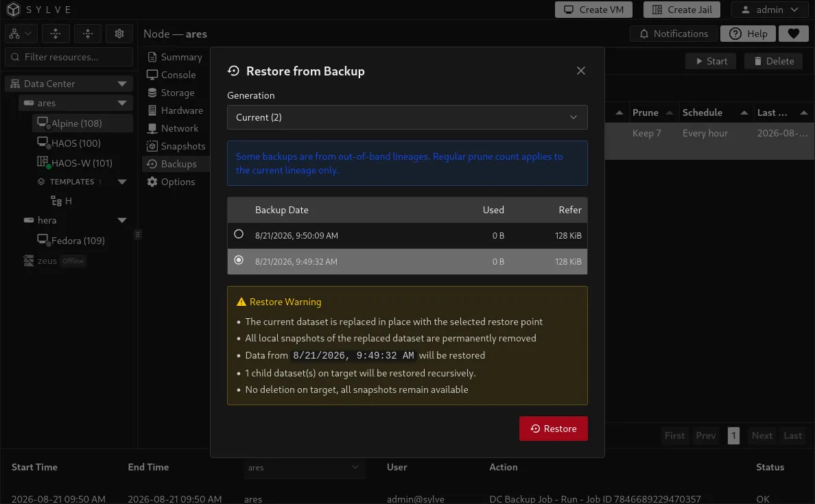The image size is (815, 504).
Task: Open the ares node filter dropdown in task log
Action: pos(303,468)
